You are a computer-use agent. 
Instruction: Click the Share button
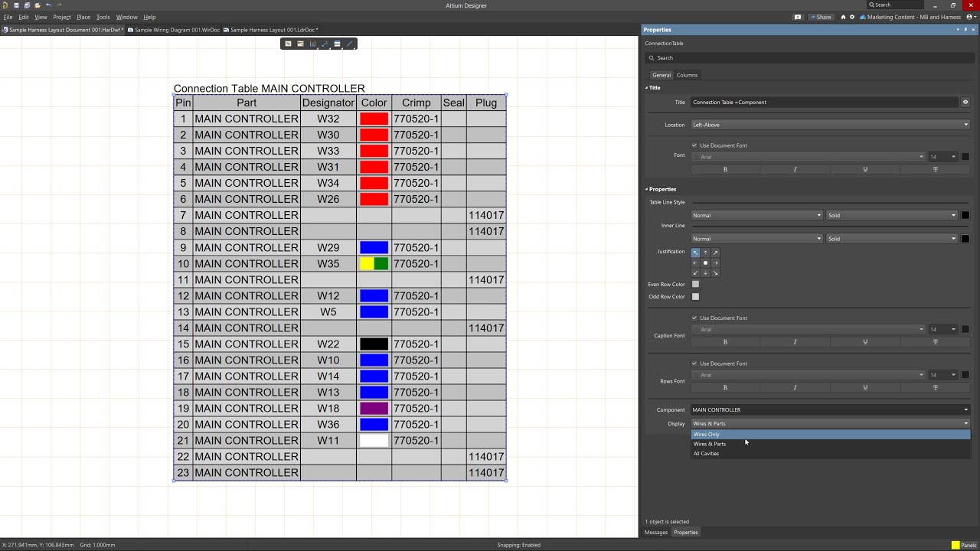pos(821,17)
